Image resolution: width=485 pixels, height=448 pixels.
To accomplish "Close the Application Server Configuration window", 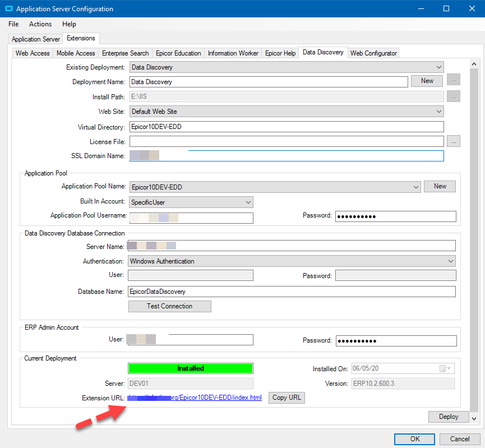I will [x=472, y=8].
